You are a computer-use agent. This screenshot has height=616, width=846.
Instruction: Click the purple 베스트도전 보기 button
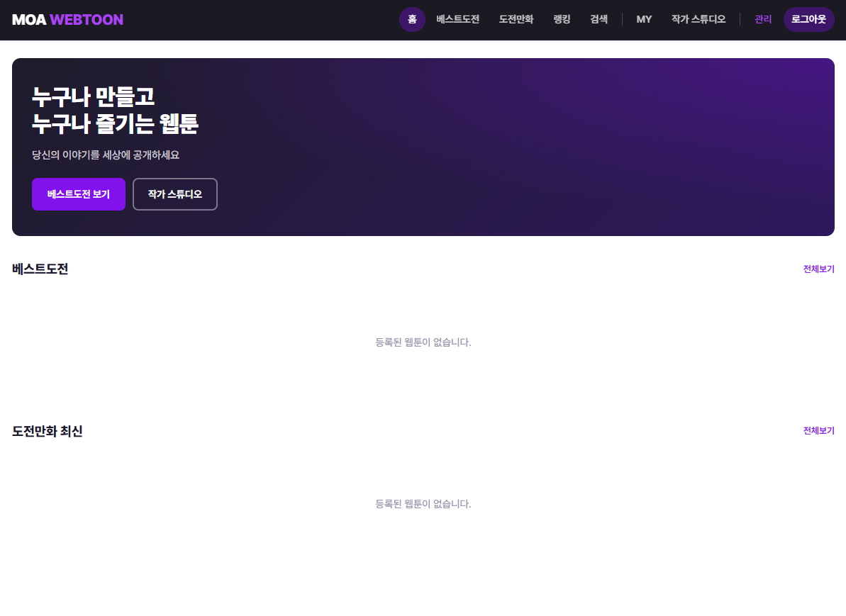(x=78, y=194)
